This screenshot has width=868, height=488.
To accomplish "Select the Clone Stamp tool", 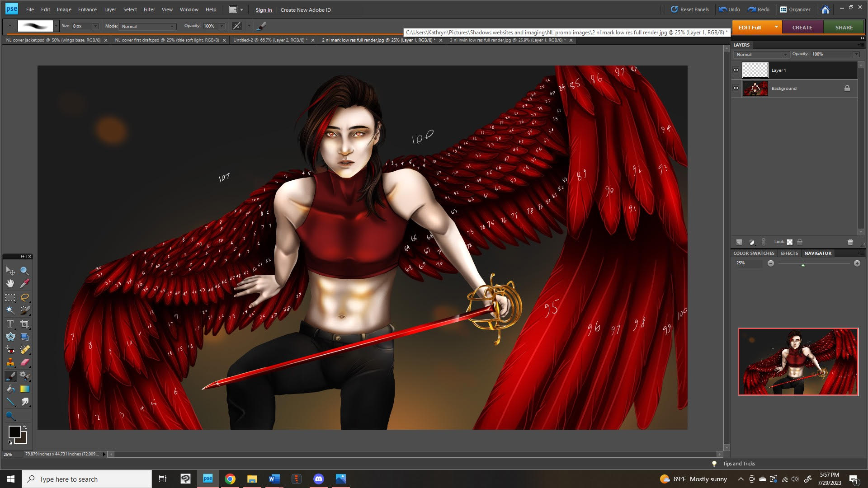I will (10, 362).
